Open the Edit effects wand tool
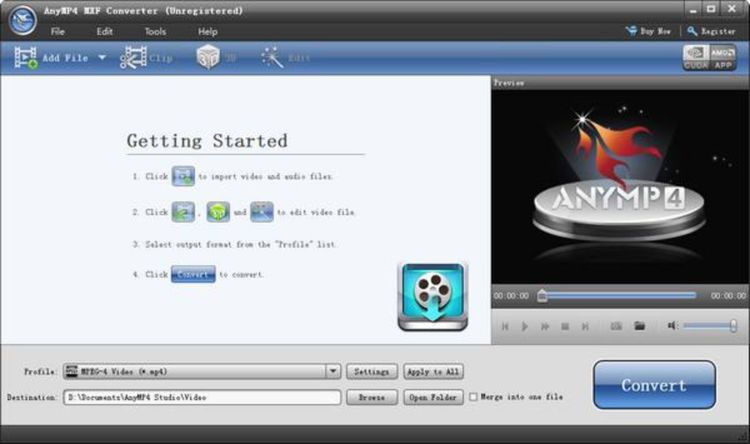The width and height of the screenshot is (750, 444). (x=286, y=58)
